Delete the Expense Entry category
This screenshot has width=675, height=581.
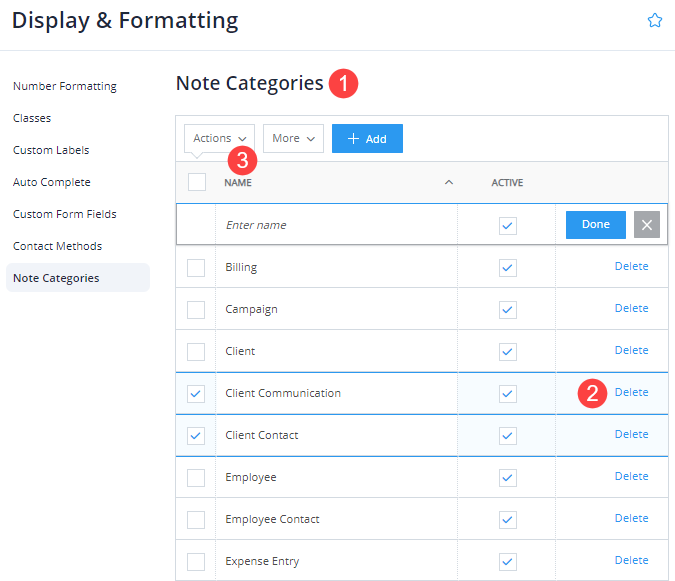(631, 560)
